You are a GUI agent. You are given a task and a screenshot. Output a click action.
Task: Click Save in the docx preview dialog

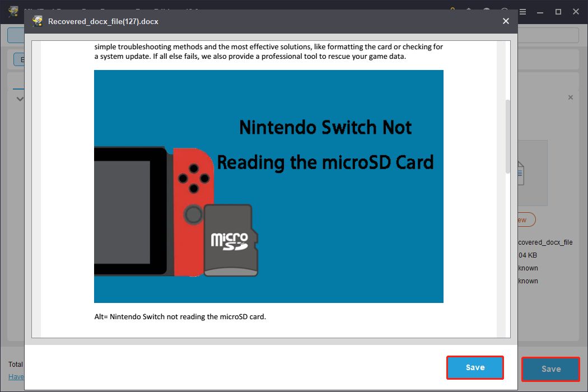(475, 367)
